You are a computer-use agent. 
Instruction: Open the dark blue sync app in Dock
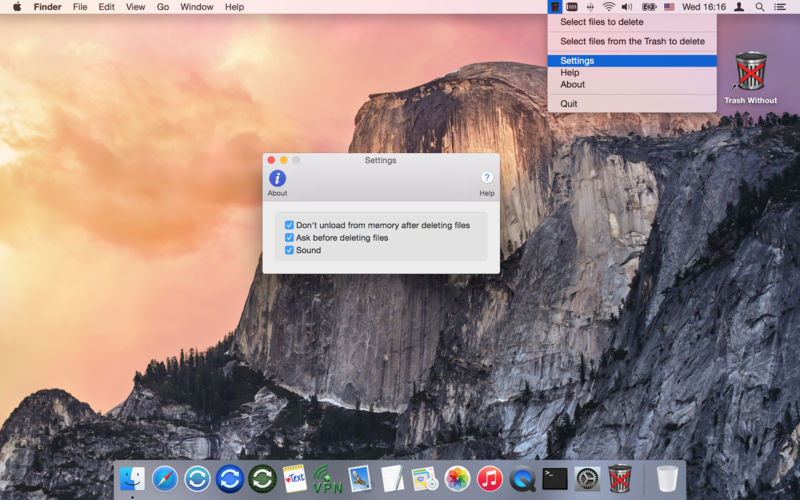pyautogui.click(x=230, y=479)
